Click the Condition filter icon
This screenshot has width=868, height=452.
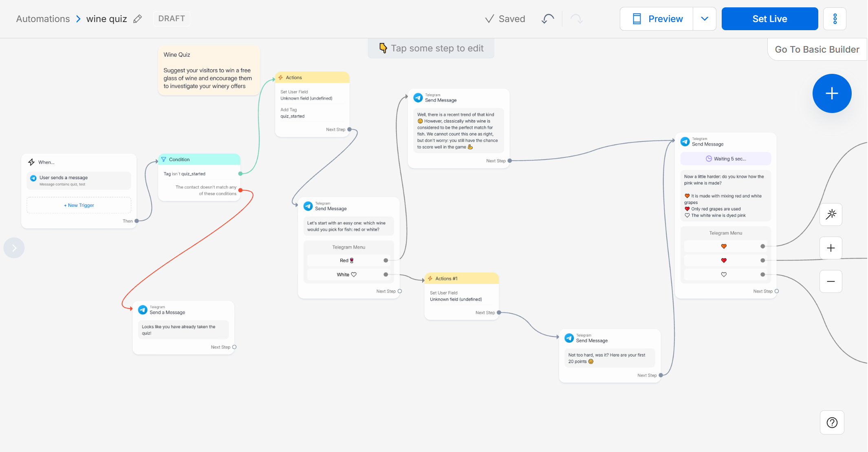click(163, 160)
